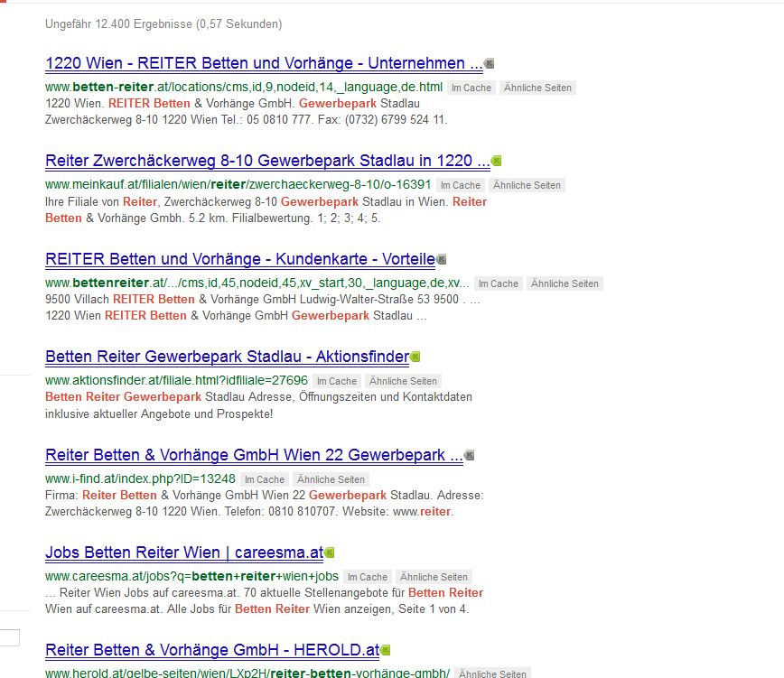Click 'Ähnliche Seiten' for herold.at result

click(x=492, y=673)
